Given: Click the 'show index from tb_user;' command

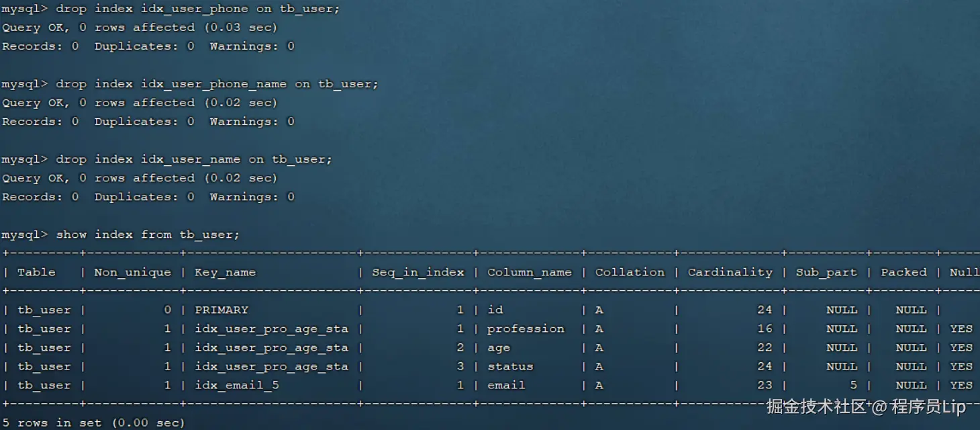Looking at the screenshot, I should [148, 234].
